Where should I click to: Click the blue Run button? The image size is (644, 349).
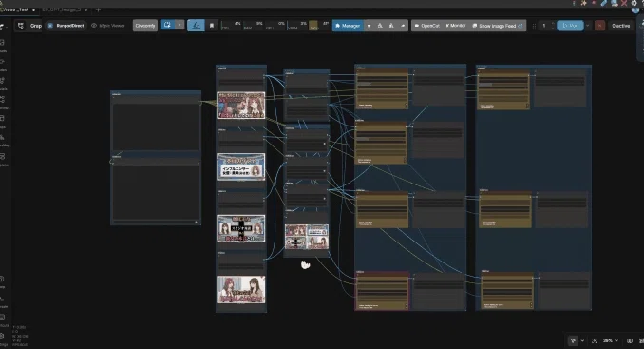click(x=570, y=26)
